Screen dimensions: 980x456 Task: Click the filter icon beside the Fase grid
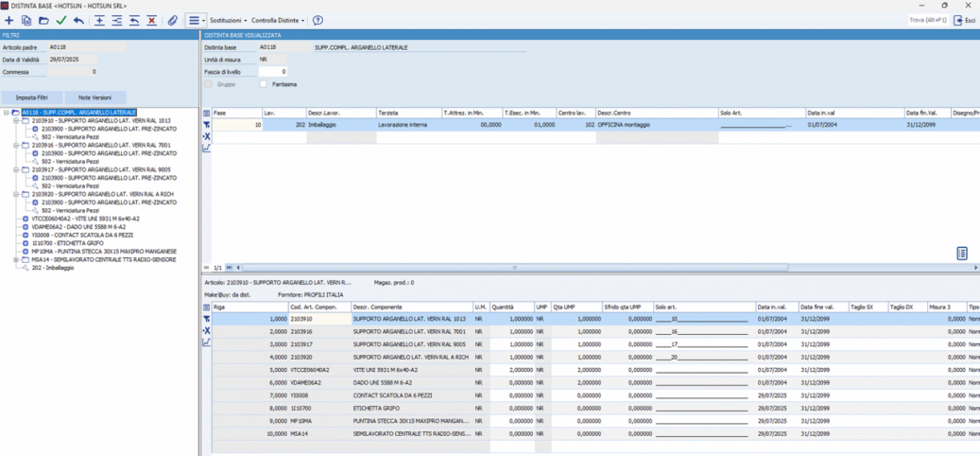[x=207, y=125]
